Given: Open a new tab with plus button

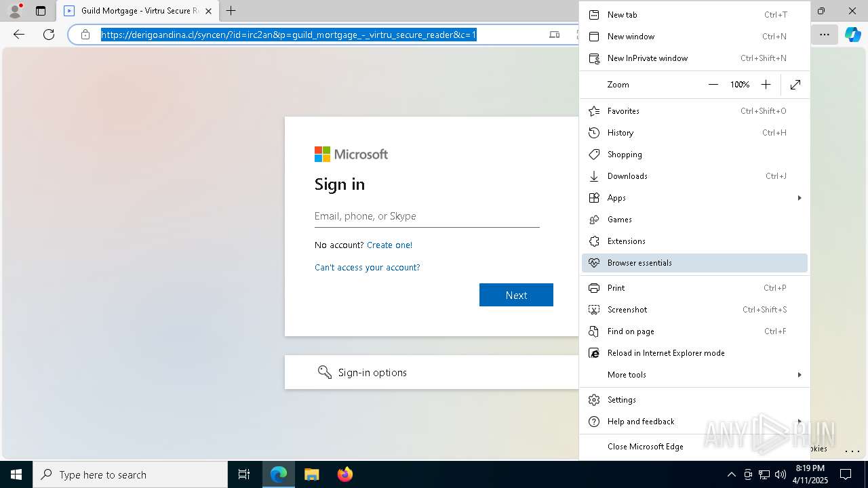Looking at the screenshot, I should (231, 11).
